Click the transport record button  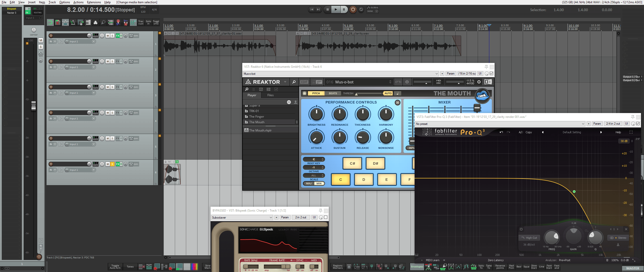pos(353,10)
